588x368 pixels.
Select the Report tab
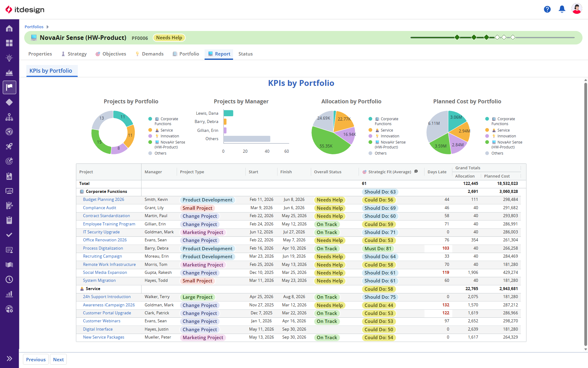tap(219, 54)
